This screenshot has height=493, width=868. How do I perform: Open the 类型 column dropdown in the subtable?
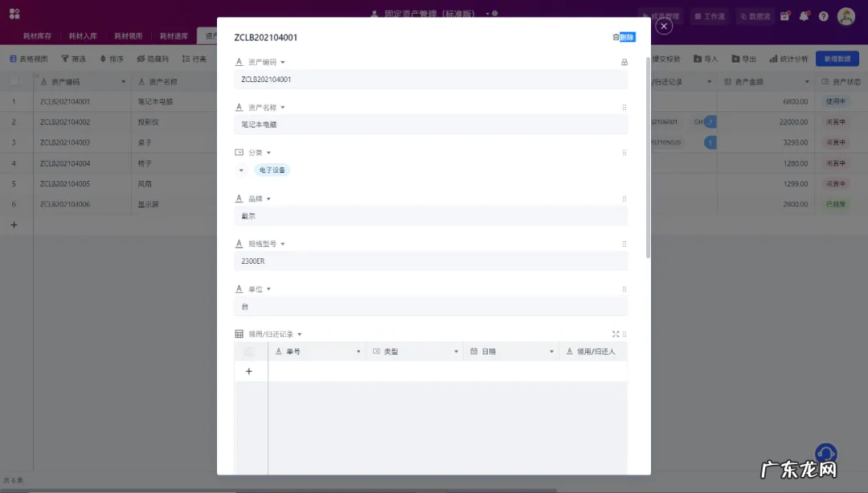(456, 351)
